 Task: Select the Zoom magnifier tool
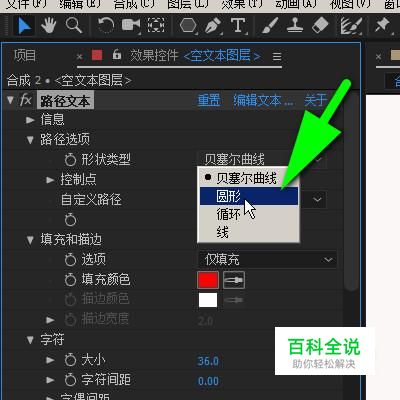[x=74, y=25]
